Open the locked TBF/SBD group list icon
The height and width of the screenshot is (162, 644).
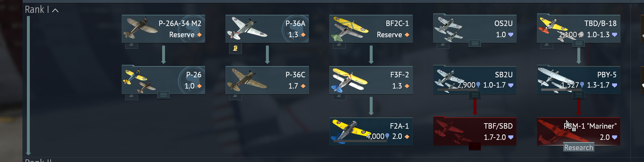475,147
